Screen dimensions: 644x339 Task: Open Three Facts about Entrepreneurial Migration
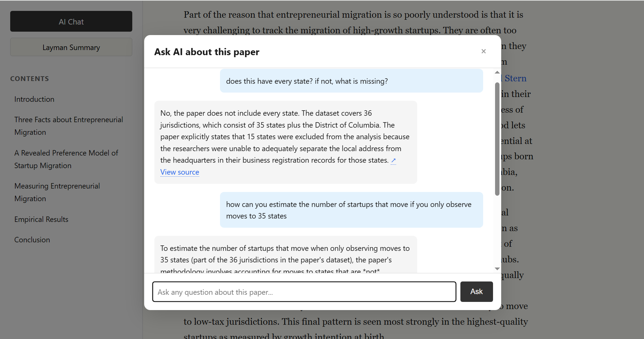[x=68, y=126]
